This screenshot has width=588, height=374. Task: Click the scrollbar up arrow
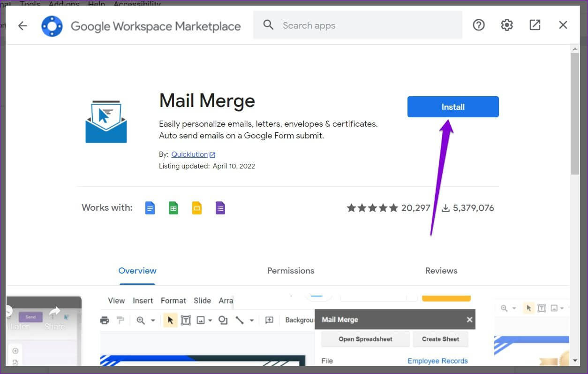[575, 49]
